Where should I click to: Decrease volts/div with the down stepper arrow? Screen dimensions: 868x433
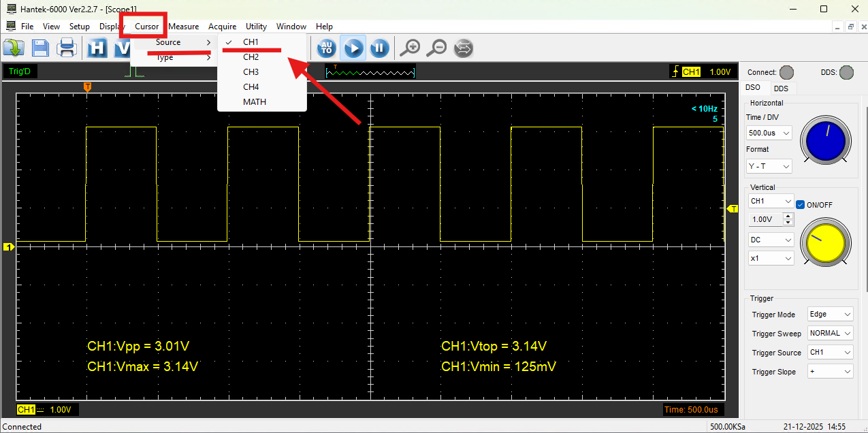click(788, 223)
